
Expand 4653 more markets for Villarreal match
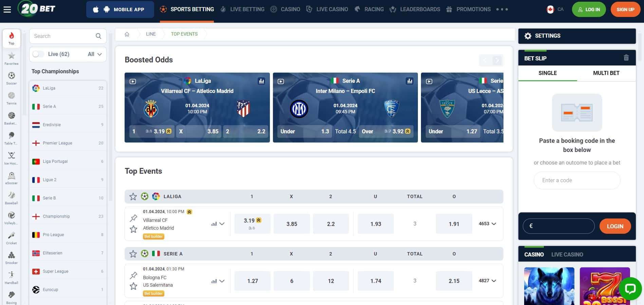coord(487,224)
